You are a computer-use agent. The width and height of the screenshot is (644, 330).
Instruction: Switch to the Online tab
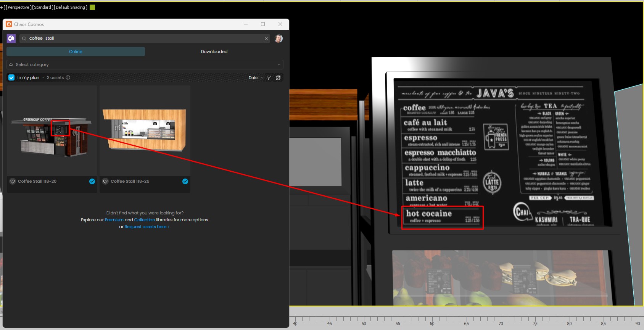(x=76, y=52)
